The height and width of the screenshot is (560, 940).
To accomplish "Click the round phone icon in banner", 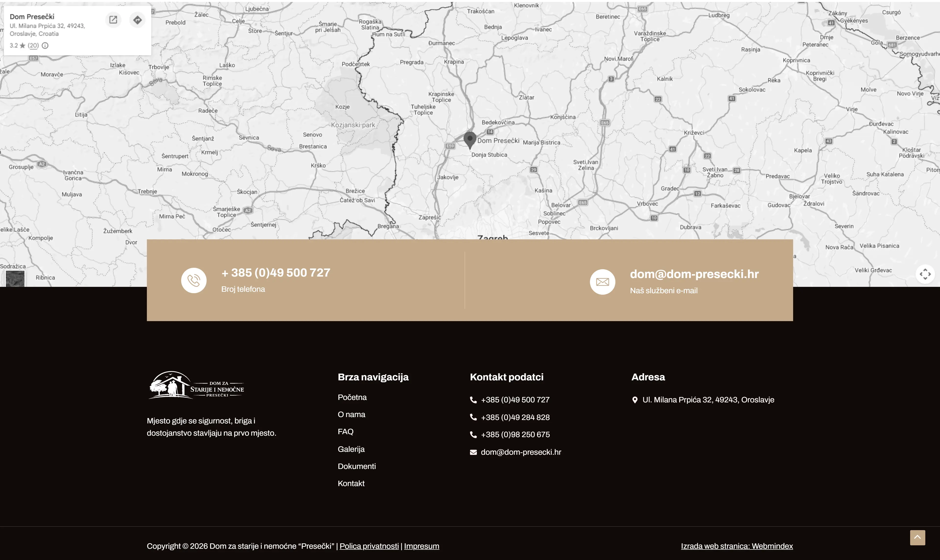I will (x=194, y=280).
